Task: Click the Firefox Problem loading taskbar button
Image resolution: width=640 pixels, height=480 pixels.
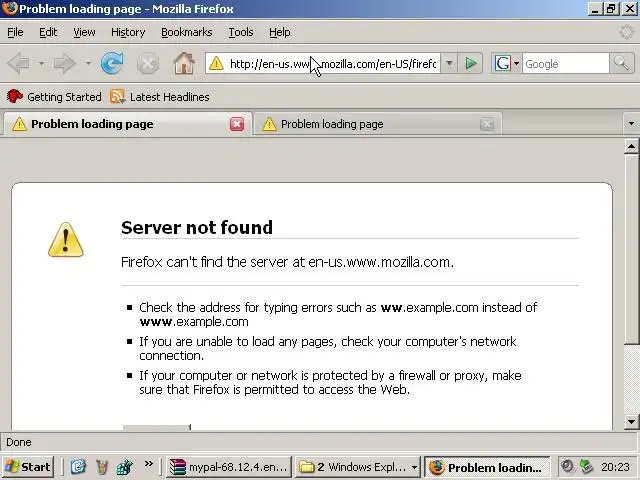Action: tap(487, 467)
